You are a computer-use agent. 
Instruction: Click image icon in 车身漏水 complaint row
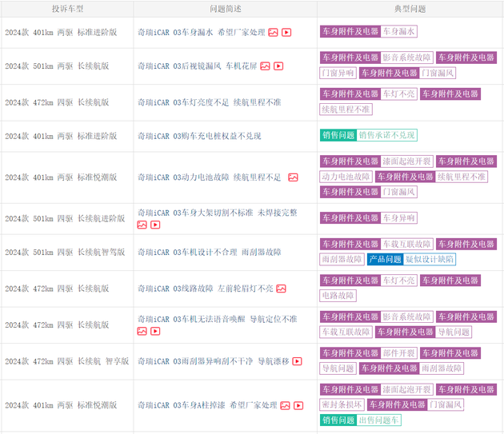[273, 33]
